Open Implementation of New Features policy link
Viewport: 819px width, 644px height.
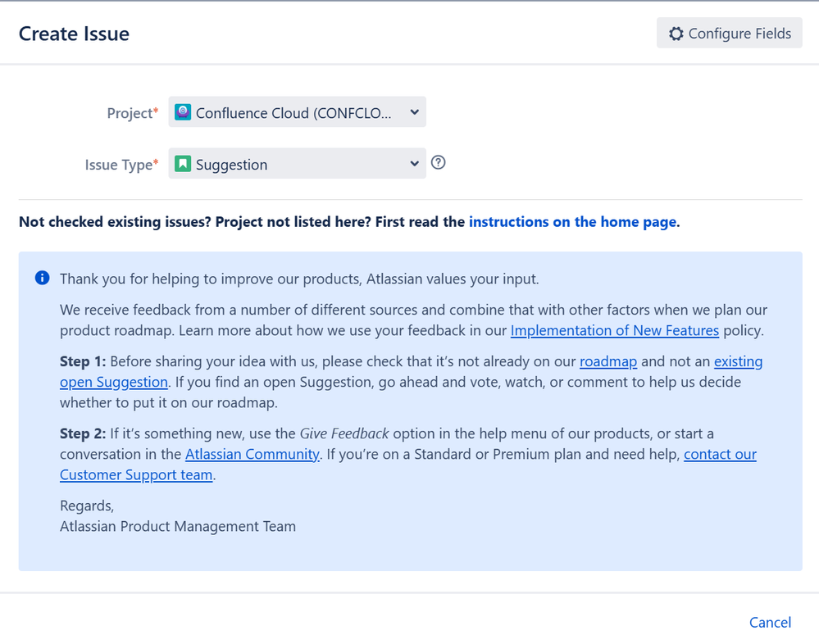point(615,330)
